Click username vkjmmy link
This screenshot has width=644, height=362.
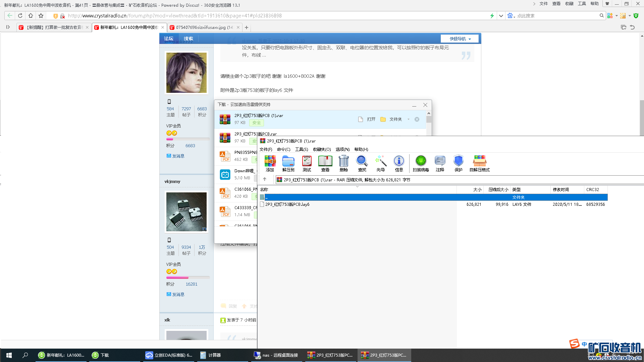[x=172, y=181]
